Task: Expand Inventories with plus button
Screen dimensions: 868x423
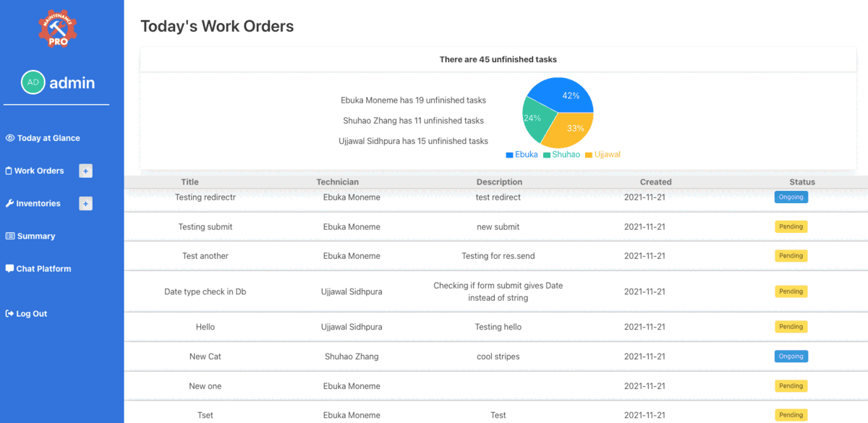Action: tap(85, 204)
